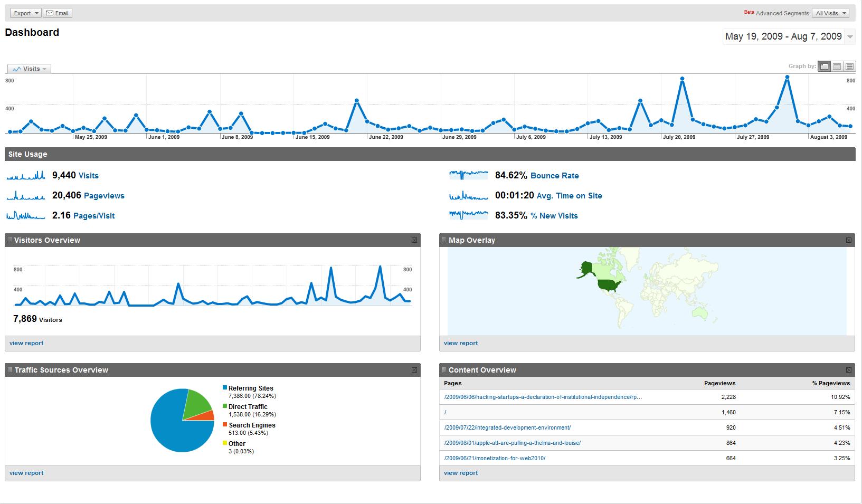Click the 10.92% pageviews cell

(x=840, y=397)
